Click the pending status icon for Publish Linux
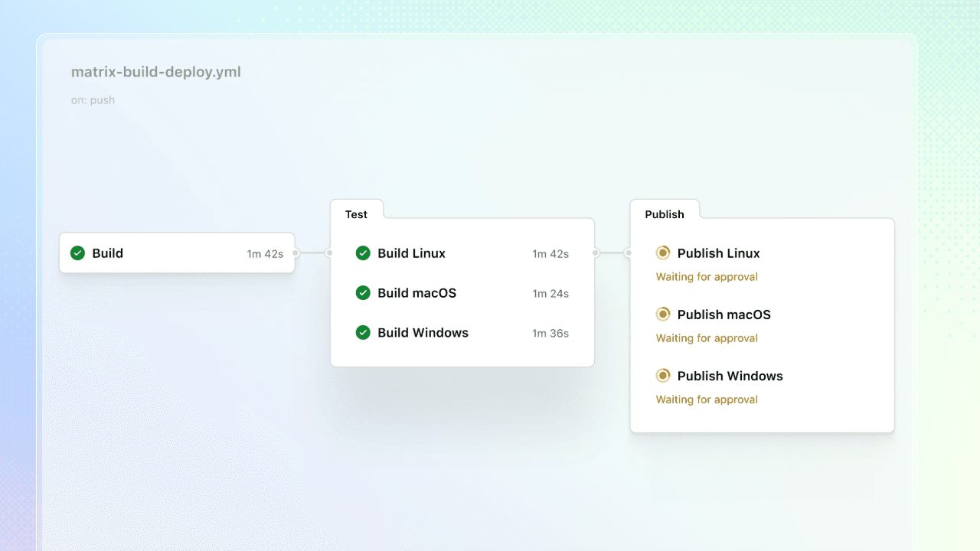This screenshot has width=980, height=551. click(663, 253)
